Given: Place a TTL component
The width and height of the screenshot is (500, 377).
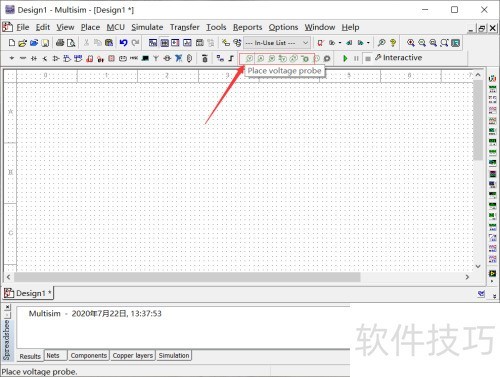Looking at the screenshot, I should [67, 58].
